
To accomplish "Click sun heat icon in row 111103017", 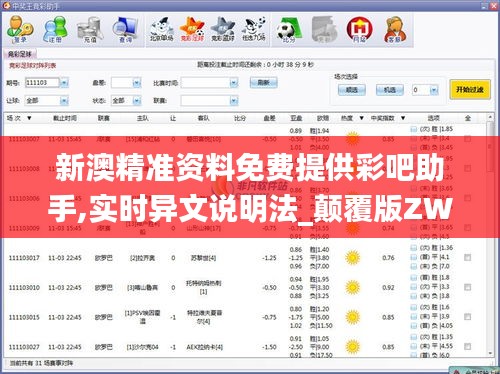I will (x=353, y=258).
